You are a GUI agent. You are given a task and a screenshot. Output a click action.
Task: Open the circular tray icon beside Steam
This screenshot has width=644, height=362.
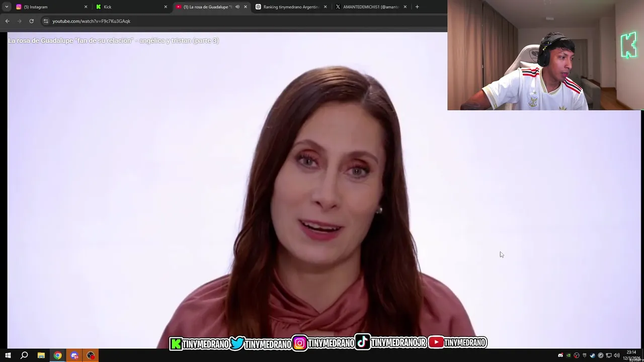point(600,355)
